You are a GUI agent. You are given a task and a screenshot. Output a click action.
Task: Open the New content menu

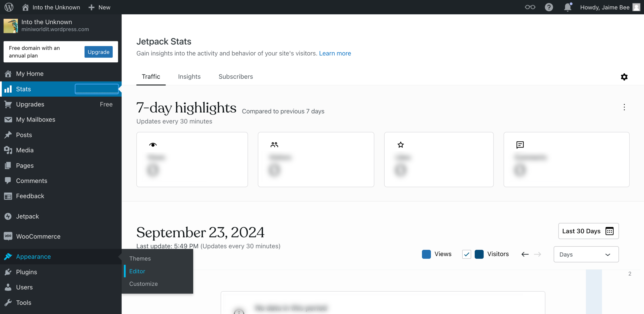click(x=99, y=7)
